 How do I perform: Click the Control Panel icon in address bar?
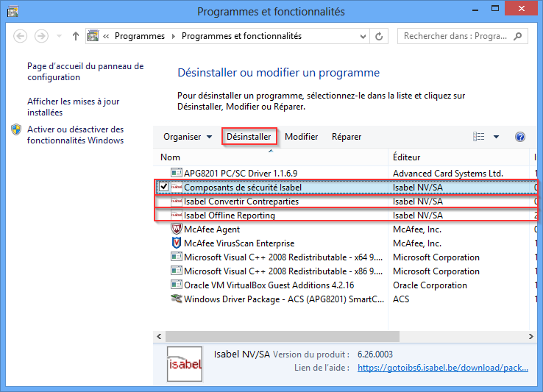pos(93,35)
